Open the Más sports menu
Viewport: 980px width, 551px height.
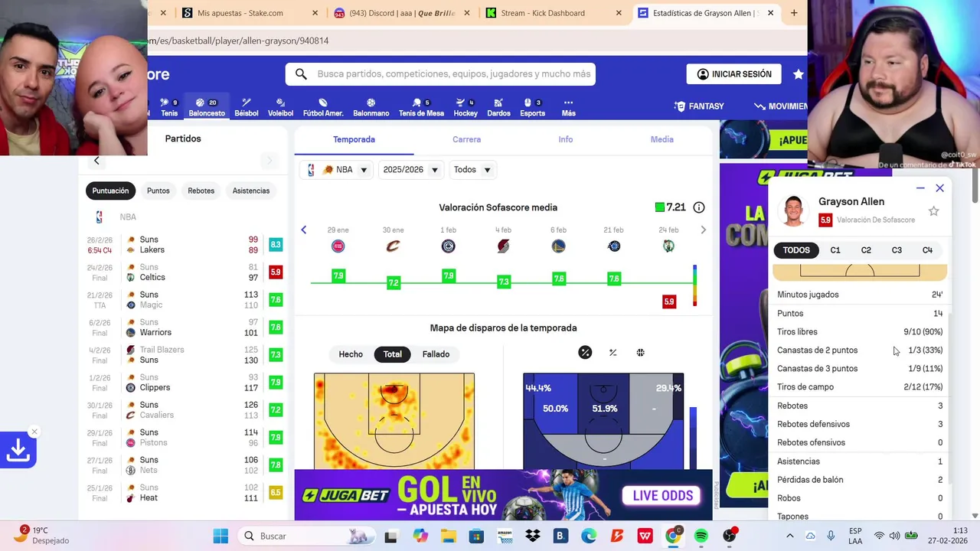pos(568,107)
